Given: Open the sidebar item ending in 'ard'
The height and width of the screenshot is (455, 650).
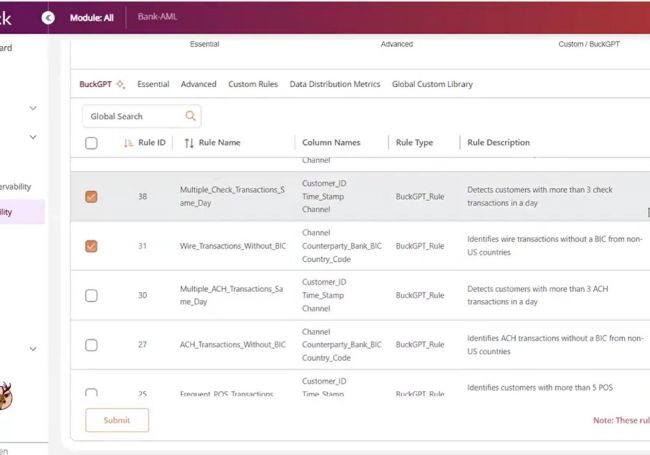Looking at the screenshot, I should (6, 48).
